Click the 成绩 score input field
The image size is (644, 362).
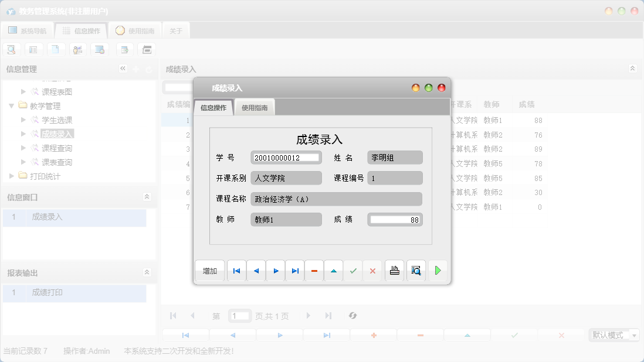(x=394, y=220)
